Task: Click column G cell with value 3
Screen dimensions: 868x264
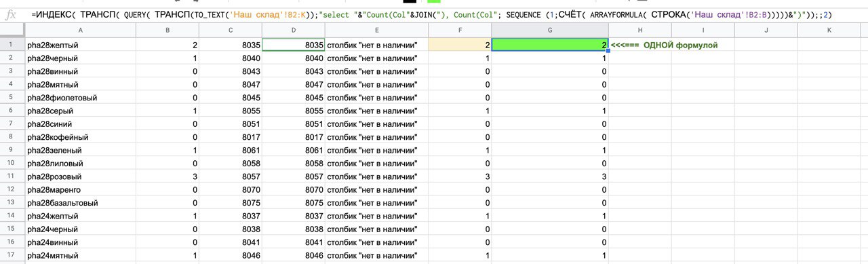Action: (550, 176)
